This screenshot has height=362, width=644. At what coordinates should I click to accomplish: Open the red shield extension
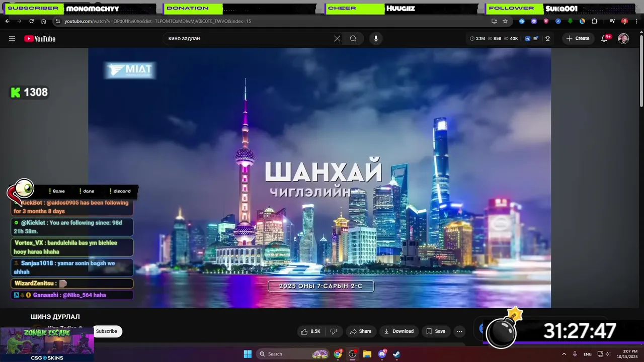(x=546, y=21)
